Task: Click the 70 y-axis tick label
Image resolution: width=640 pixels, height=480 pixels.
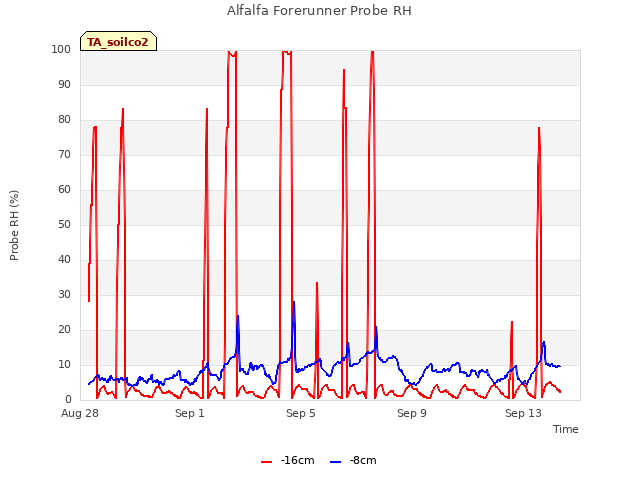Action: point(64,155)
